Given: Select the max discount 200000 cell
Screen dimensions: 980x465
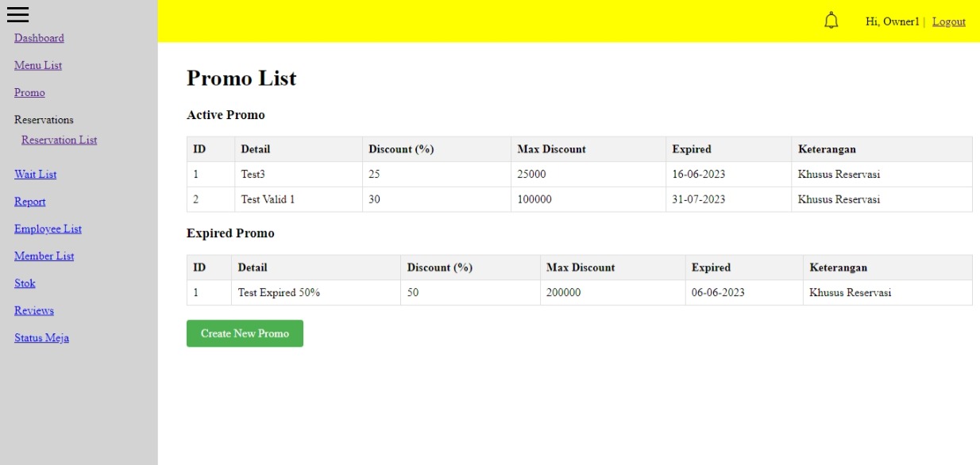Looking at the screenshot, I should click(x=612, y=293).
